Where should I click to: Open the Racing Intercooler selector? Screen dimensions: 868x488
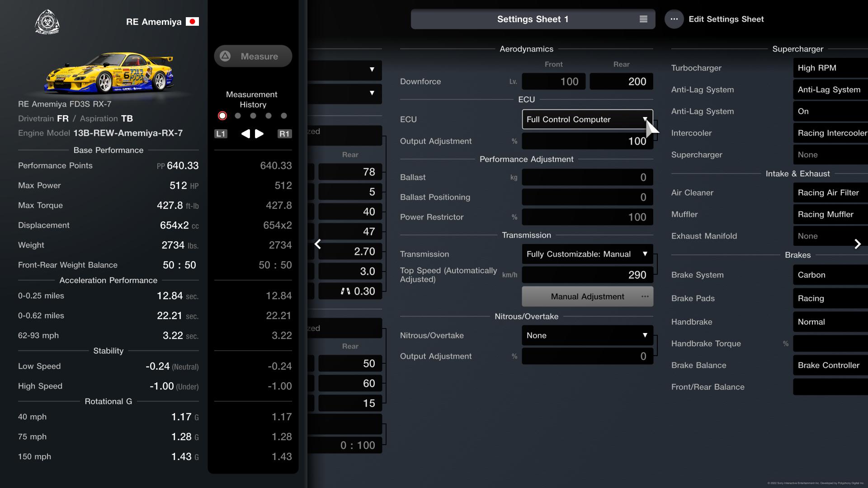click(830, 133)
